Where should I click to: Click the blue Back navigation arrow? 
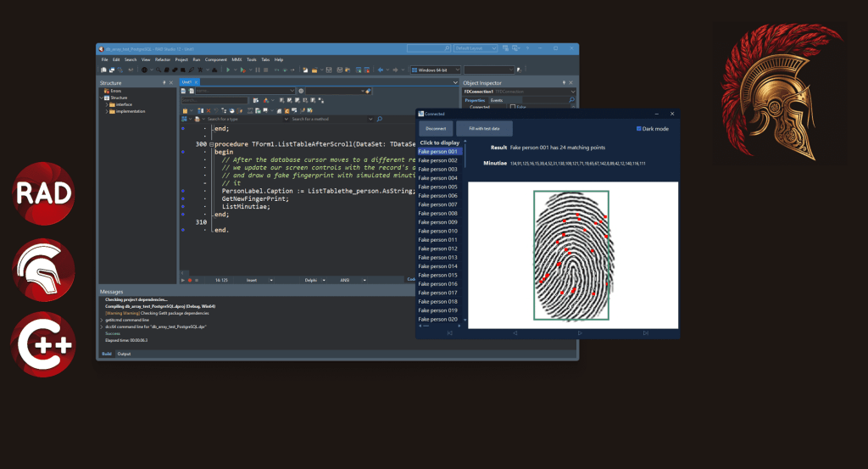coord(381,70)
